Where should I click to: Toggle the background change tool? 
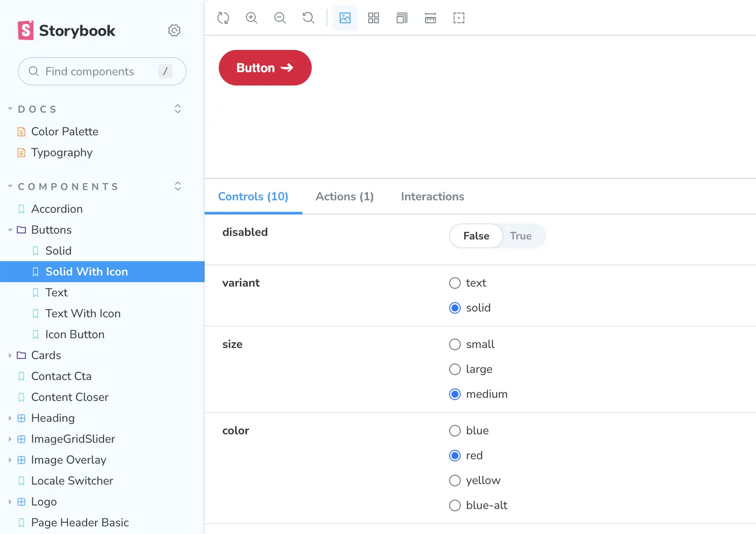point(345,18)
